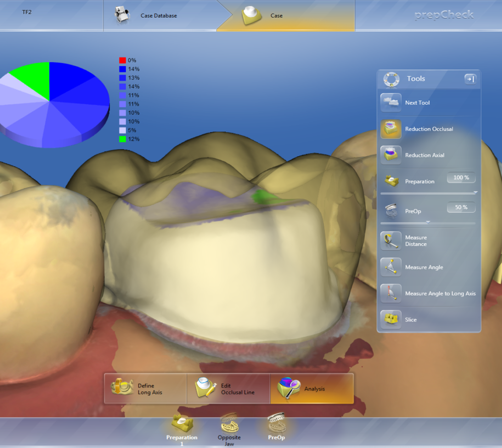Viewport: 502px width, 448px height.
Task: Click the Analysis magnifier icon
Action: tap(289, 387)
